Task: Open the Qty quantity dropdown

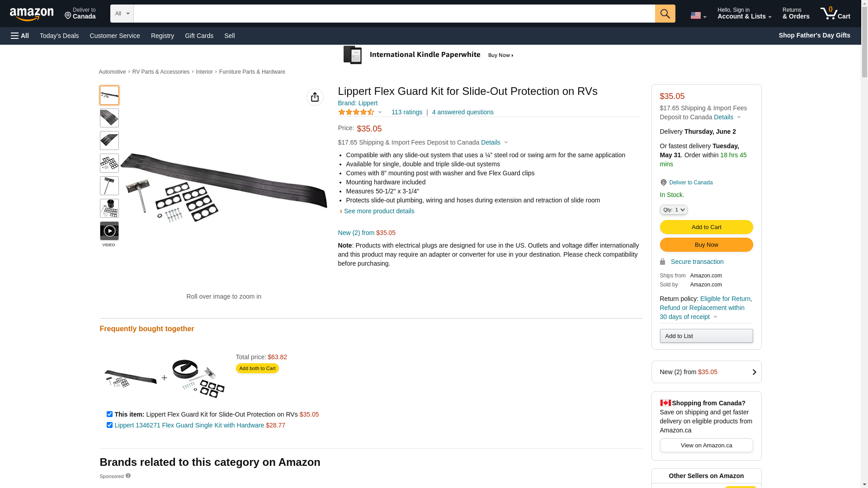Action: (x=674, y=210)
